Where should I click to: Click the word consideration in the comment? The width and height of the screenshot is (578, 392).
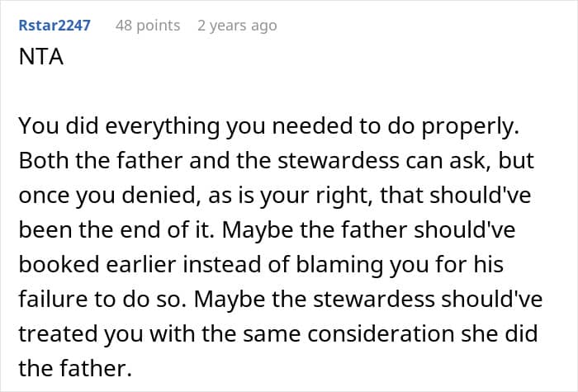pyautogui.click(x=381, y=333)
